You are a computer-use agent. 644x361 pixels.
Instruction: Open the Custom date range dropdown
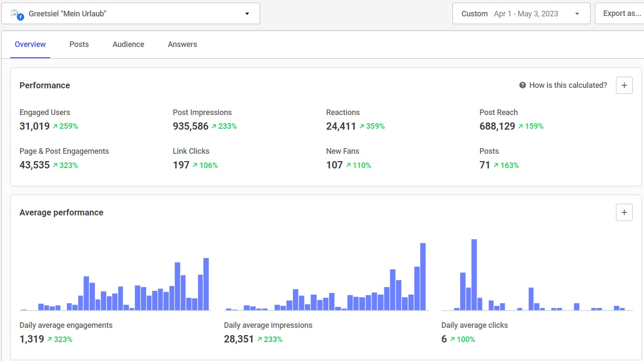[521, 13]
